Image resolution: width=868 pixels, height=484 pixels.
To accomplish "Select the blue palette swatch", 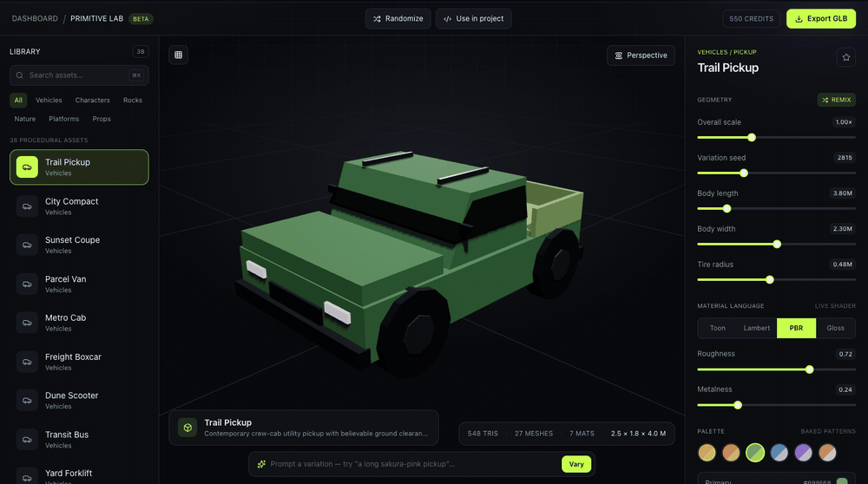I will pos(779,453).
